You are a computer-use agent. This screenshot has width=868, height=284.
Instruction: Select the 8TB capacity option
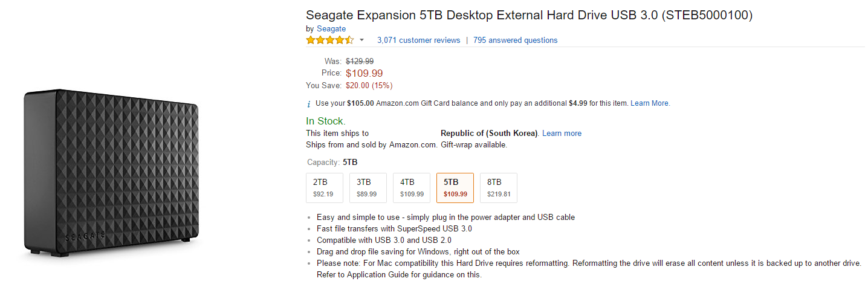499,188
